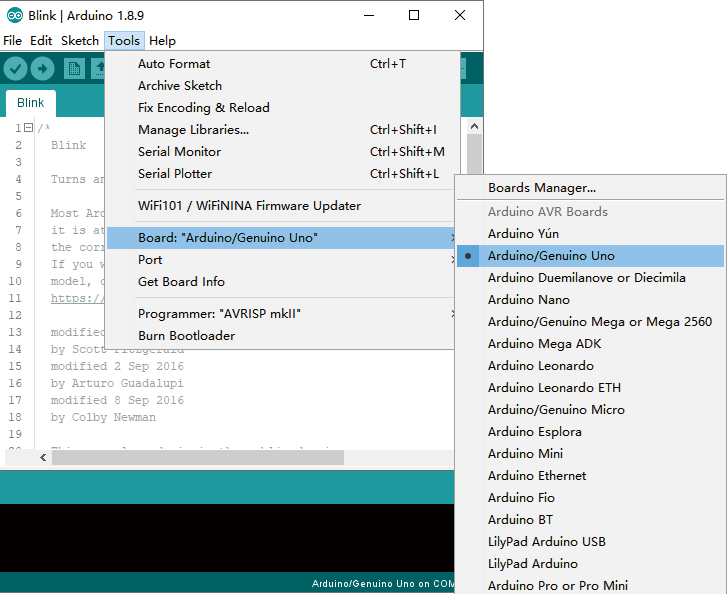
Task: Click the Arduino logo in the title bar
Action: click(x=14, y=15)
